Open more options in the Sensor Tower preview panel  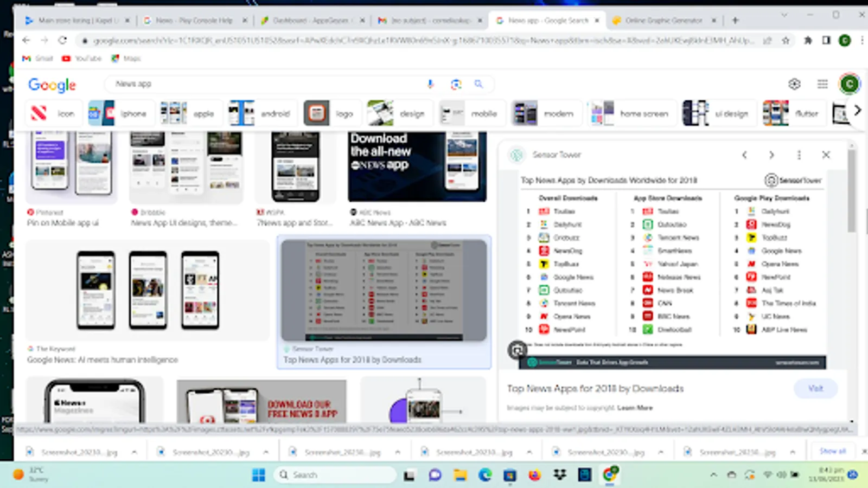pos(799,155)
